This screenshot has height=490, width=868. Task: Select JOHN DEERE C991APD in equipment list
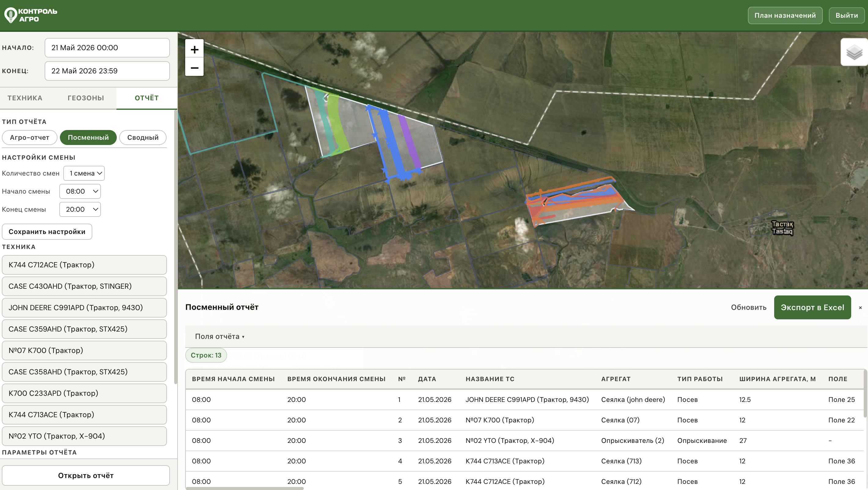click(84, 308)
